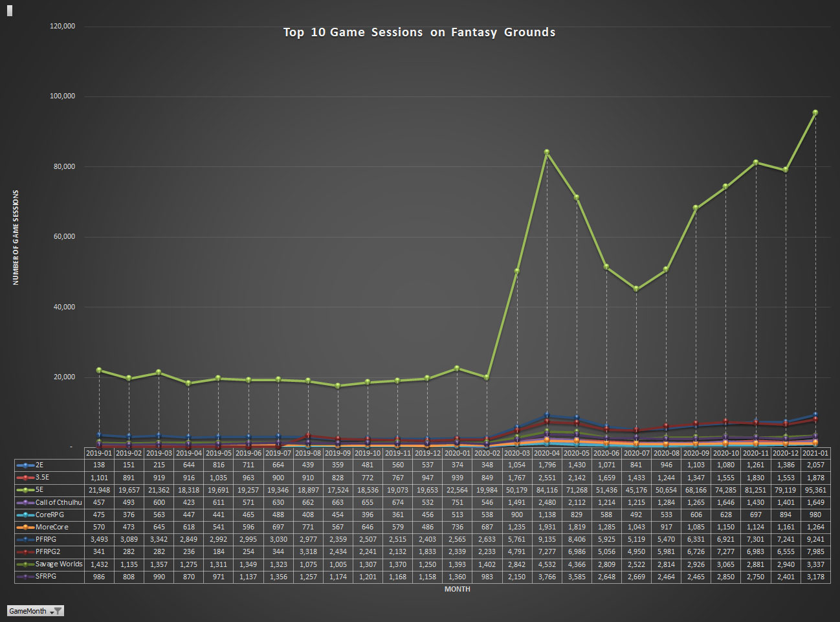Click the 2021-01 month column header
The width and height of the screenshot is (840, 622).
(815, 453)
